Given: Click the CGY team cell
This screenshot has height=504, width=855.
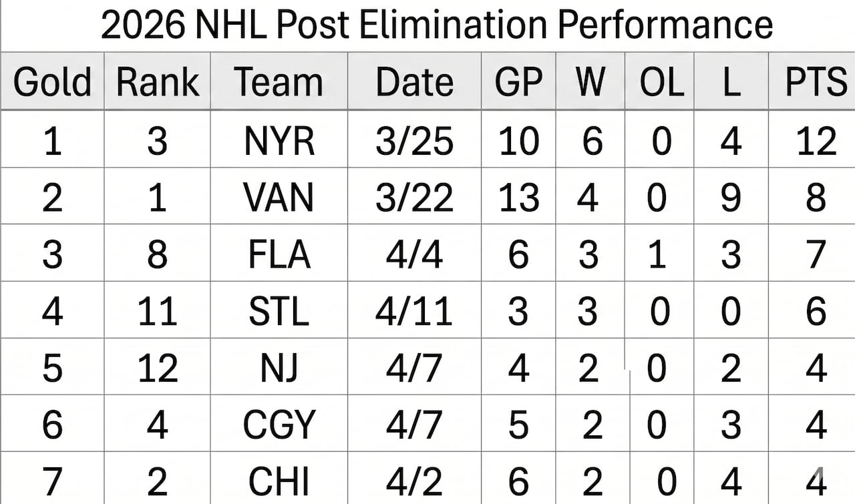Looking at the screenshot, I should [x=279, y=425].
